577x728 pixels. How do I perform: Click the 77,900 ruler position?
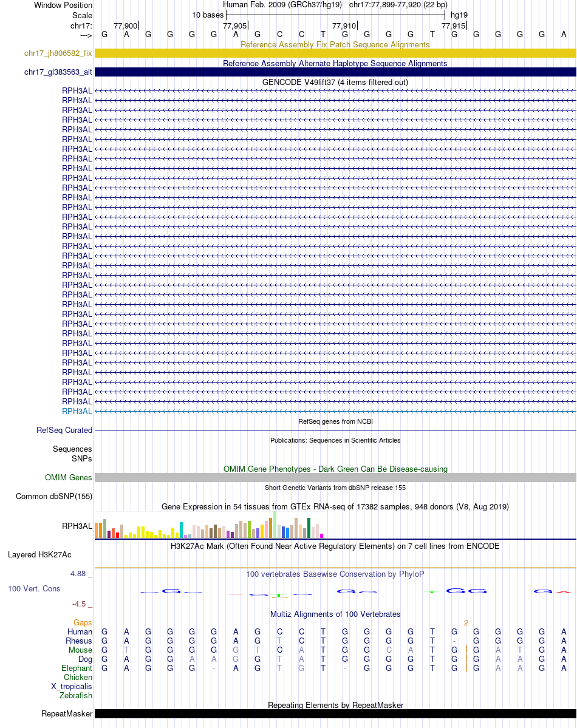126,26
